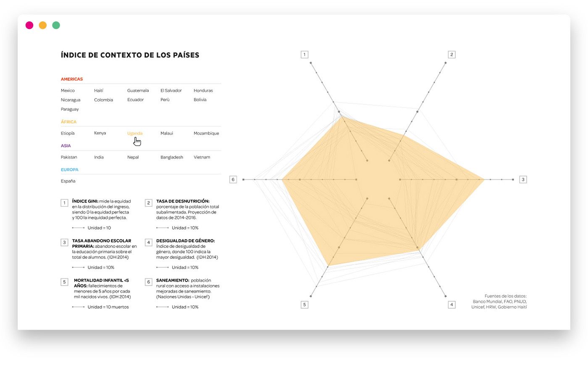Select Uganda in the África list
The width and height of the screenshot is (588, 365).
(135, 133)
